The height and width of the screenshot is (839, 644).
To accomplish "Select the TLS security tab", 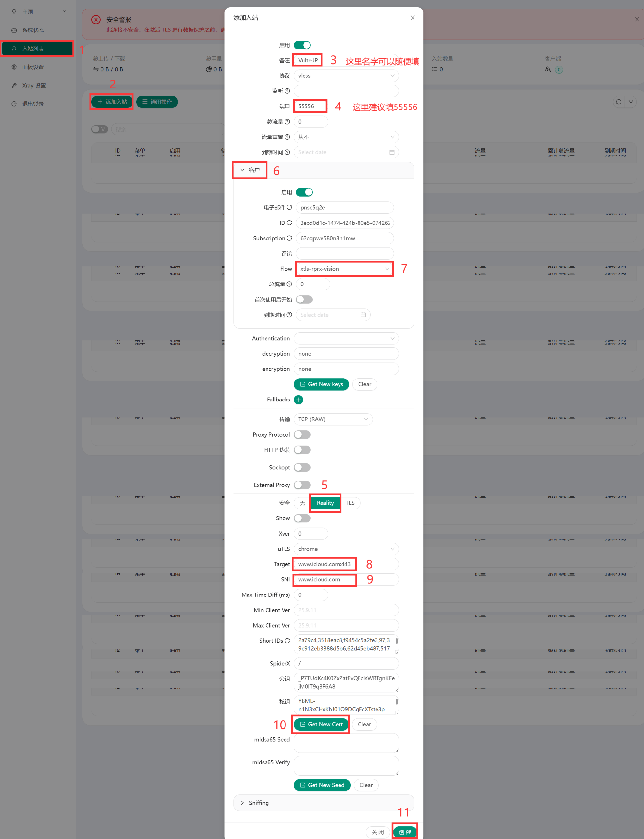I will coord(350,502).
